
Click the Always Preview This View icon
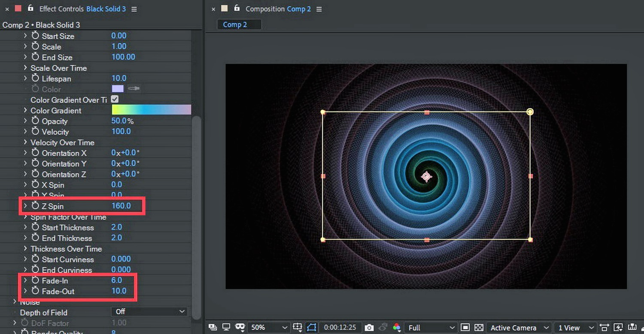(x=213, y=328)
